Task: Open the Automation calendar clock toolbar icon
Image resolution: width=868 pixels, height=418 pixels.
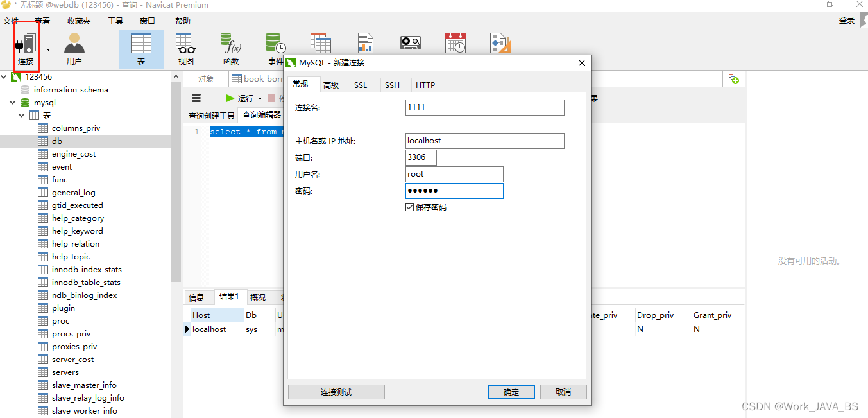Action: (x=455, y=42)
